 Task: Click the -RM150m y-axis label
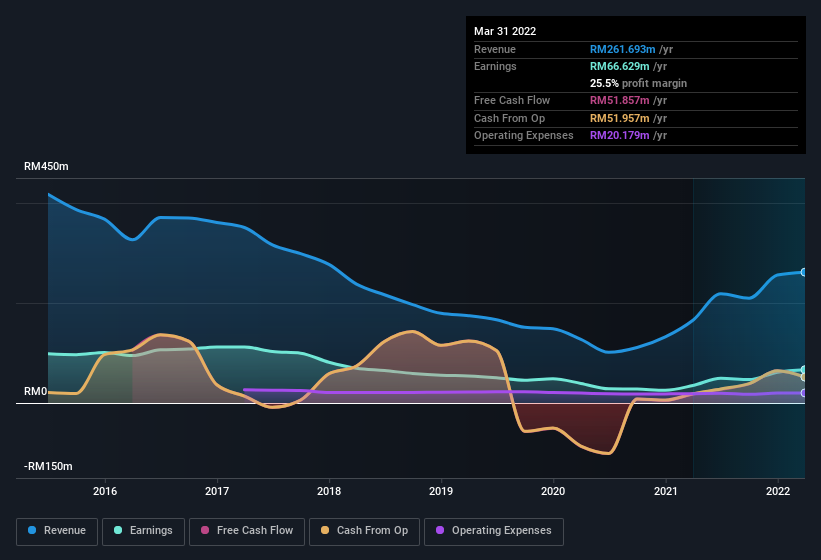click(50, 466)
